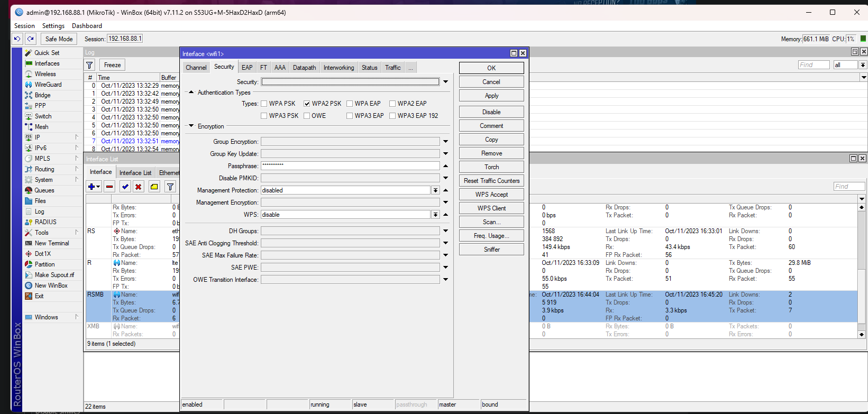Open Dot1X in the sidebar
The width and height of the screenshot is (868, 414).
[x=42, y=254]
